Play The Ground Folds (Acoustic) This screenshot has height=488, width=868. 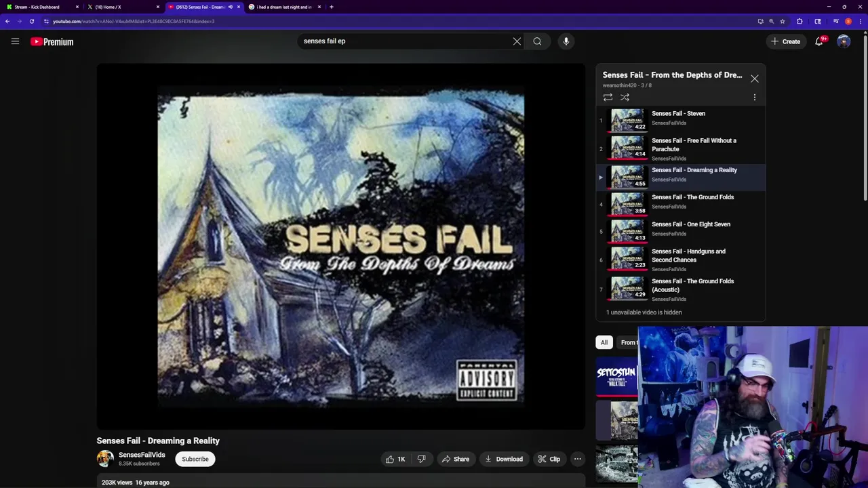(681, 289)
